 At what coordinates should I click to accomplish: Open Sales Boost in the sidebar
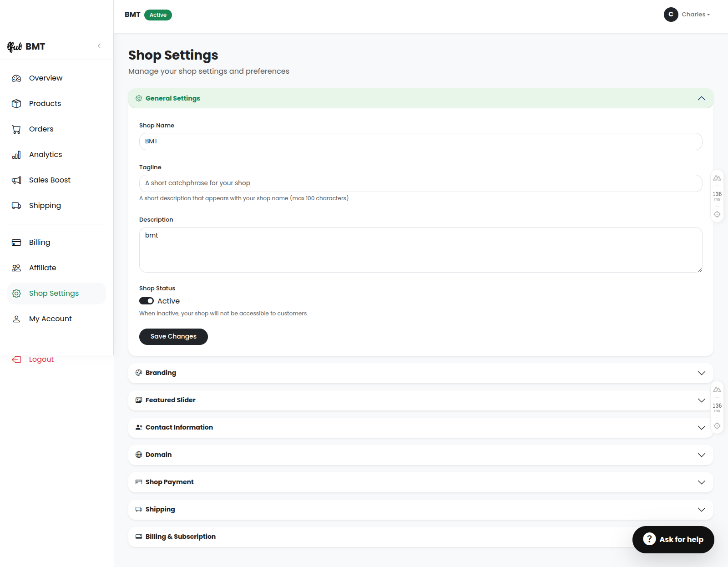(x=56, y=180)
